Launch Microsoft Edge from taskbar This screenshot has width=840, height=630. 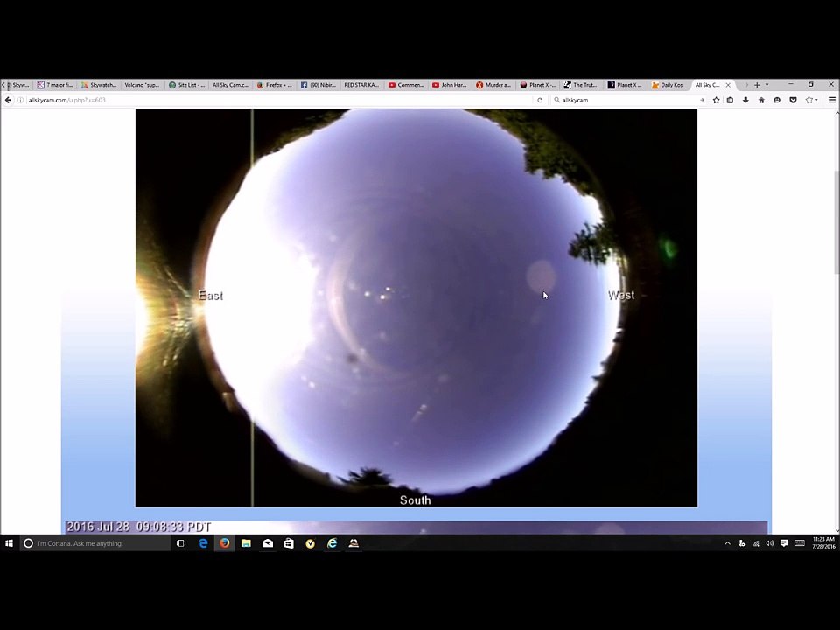[x=203, y=543]
